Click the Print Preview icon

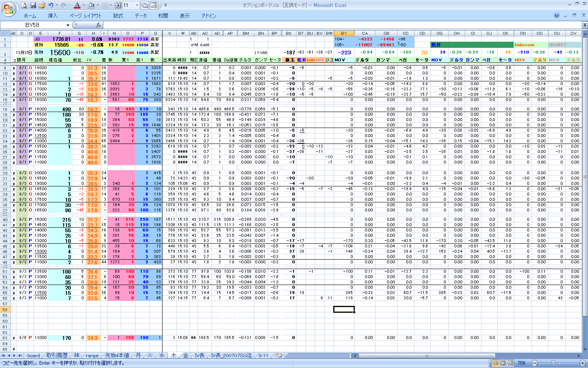(x=24, y=5)
